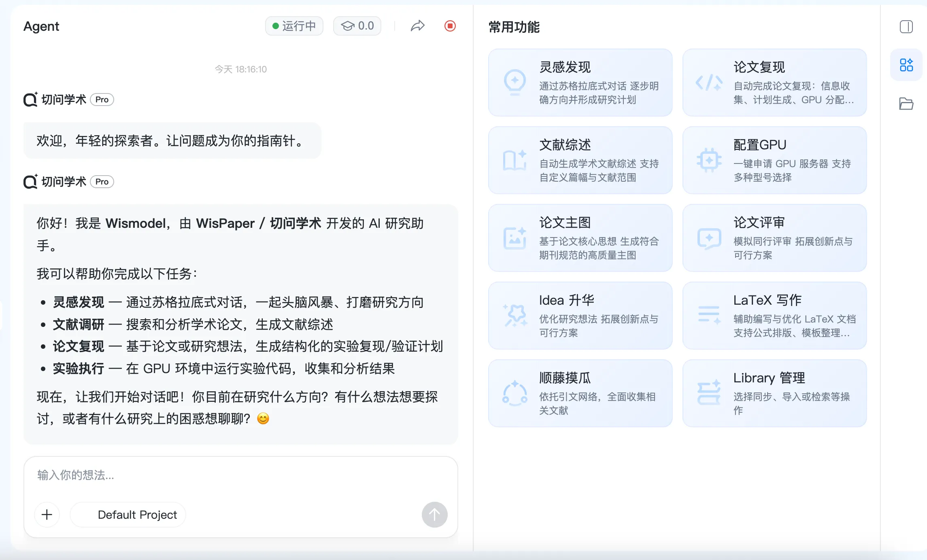Select the Idea 升华 card title
This screenshot has height=560, width=927.
[x=567, y=300]
